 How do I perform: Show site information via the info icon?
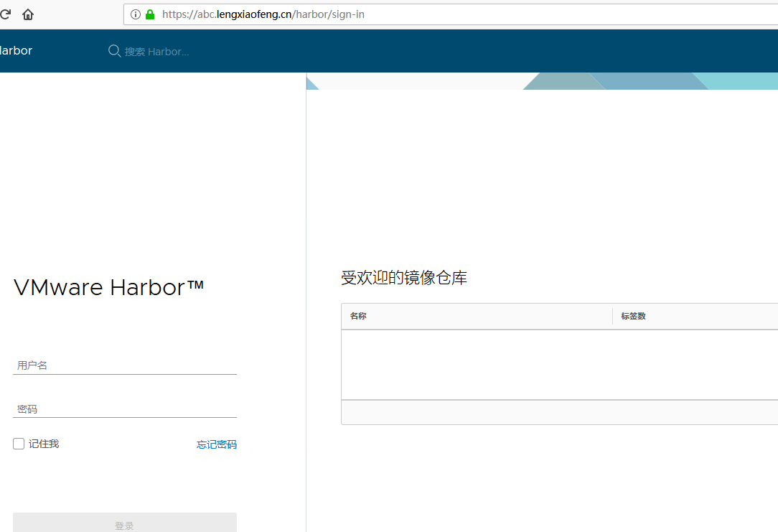coord(136,14)
